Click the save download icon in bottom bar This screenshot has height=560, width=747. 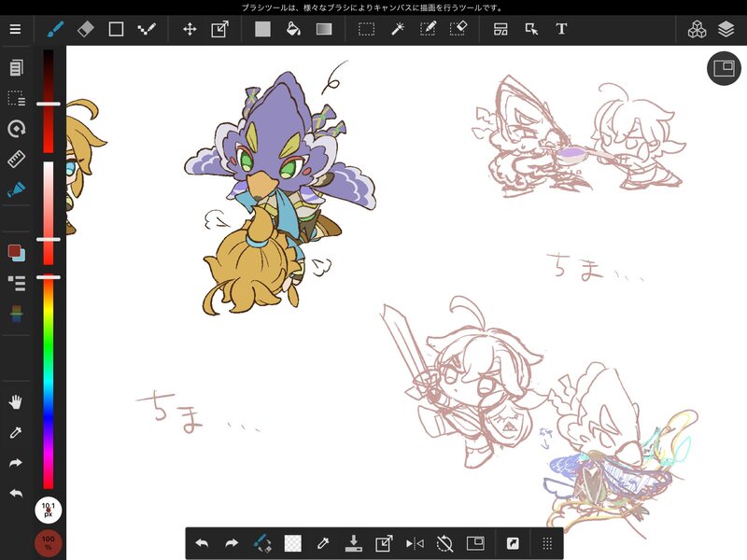[354, 543]
